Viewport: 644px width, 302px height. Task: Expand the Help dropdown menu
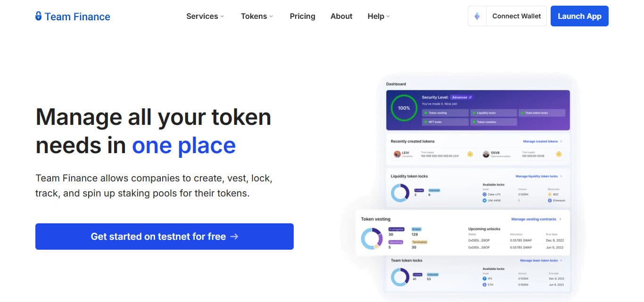379,16
